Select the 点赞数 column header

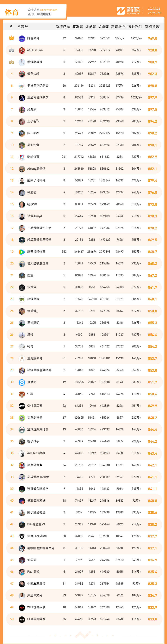point(103,27)
